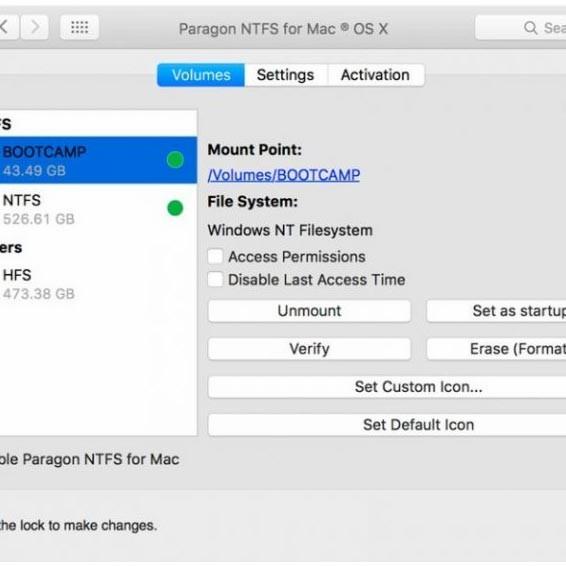Click the search magnifier icon
This screenshot has width=566, height=566.
click(530, 27)
